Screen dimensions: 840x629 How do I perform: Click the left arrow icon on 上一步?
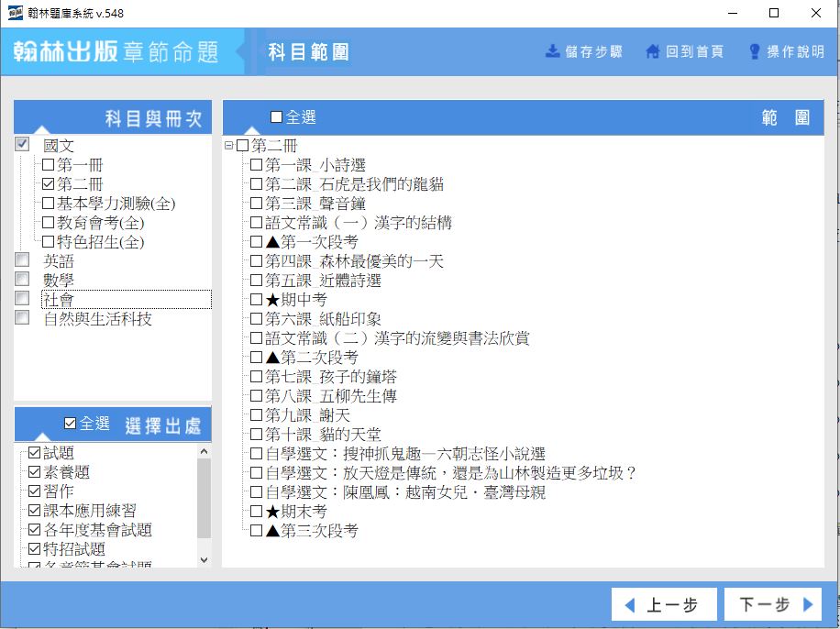629,605
